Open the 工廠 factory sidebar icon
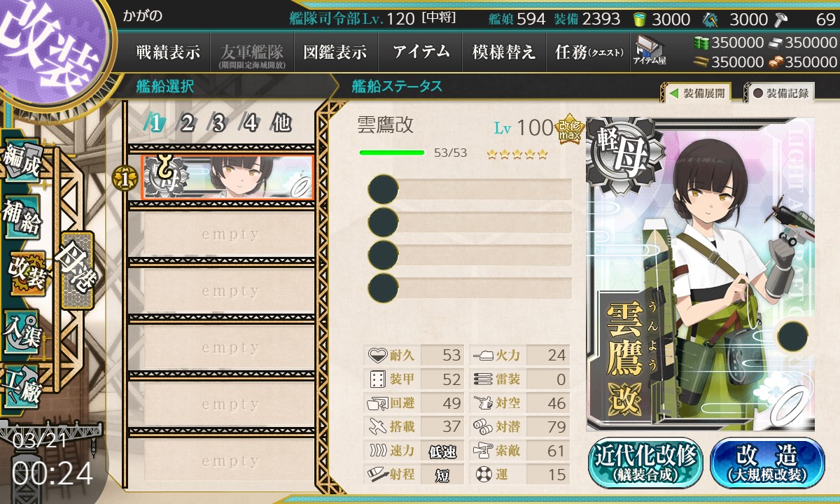Screen dimensions: 840x504 coord(22,387)
